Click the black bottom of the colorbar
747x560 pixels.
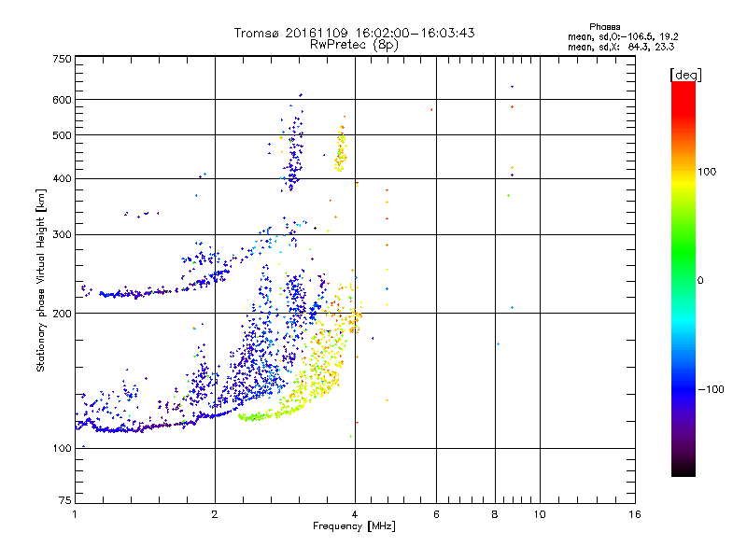tap(684, 469)
